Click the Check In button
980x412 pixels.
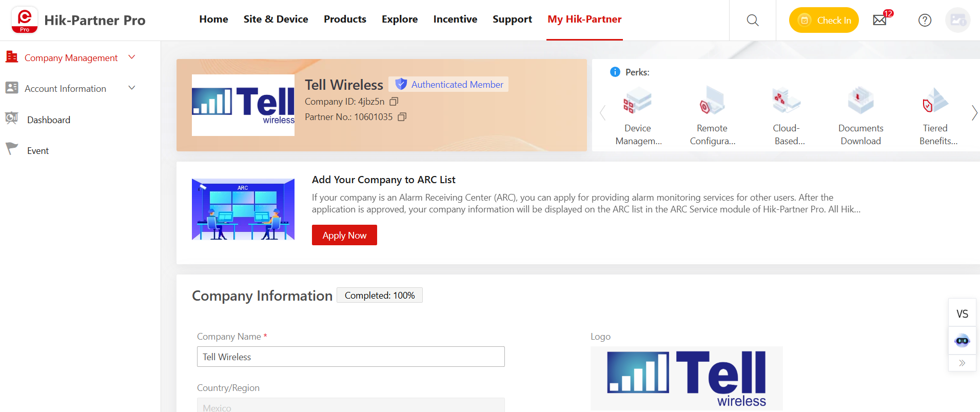[824, 20]
